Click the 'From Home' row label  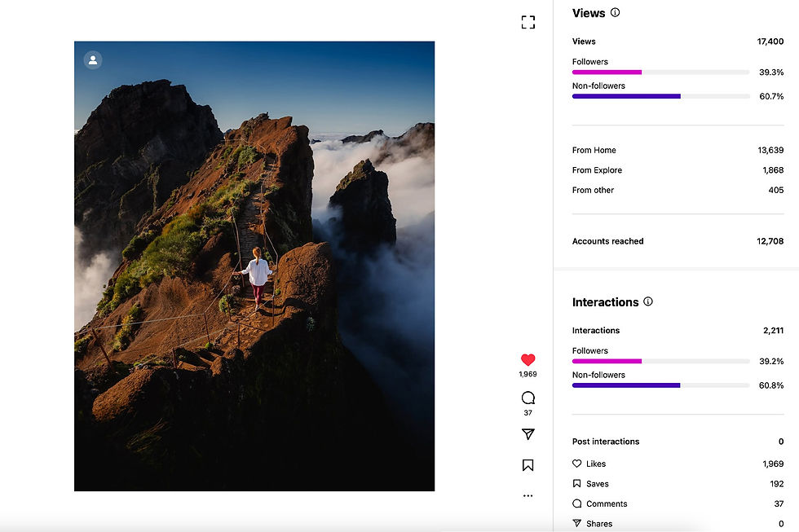(x=594, y=150)
